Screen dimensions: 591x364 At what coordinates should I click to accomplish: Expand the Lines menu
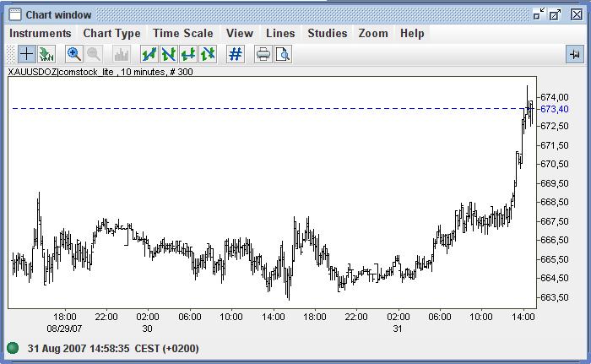tap(280, 34)
